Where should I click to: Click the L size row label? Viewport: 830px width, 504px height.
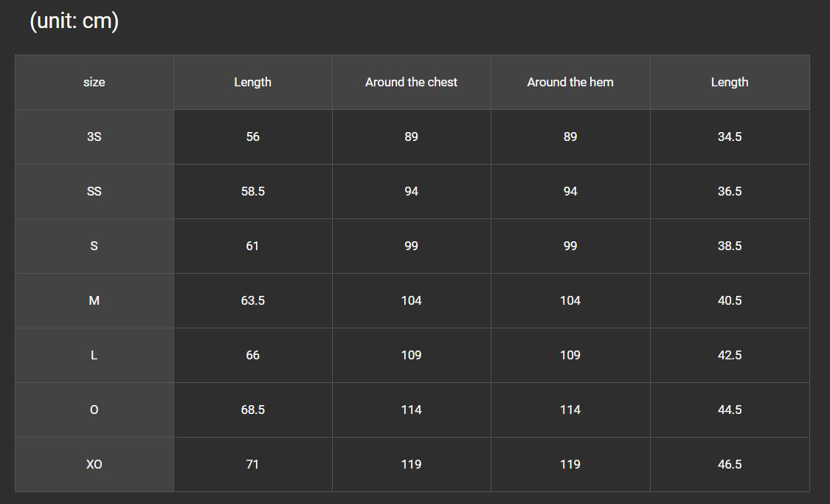click(94, 355)
